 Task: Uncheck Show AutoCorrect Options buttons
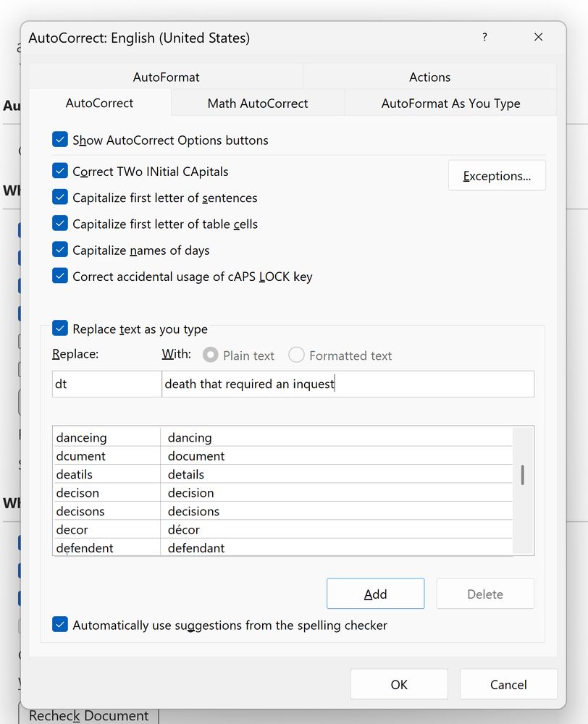pyautogui.click(x=60, y=140)
